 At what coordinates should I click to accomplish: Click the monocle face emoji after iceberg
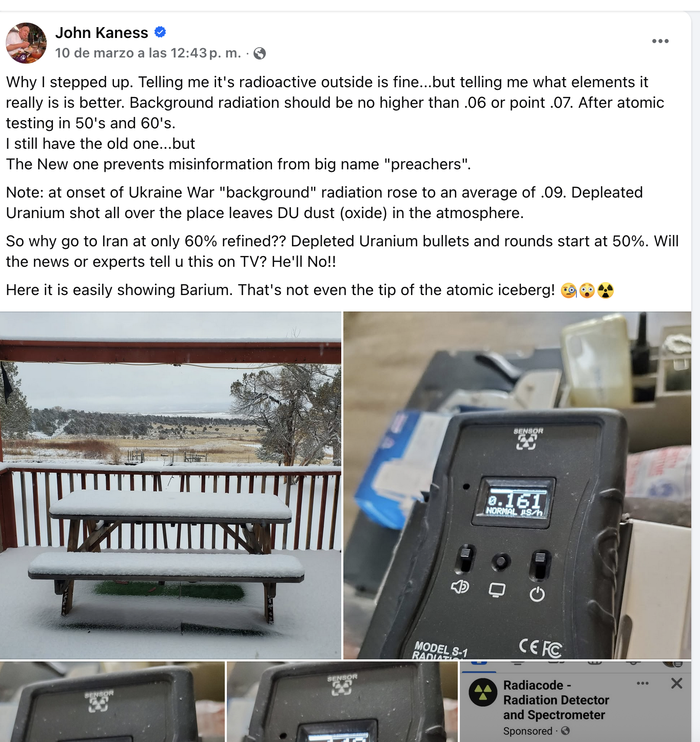pyautogui.click(x=569, y=290)
